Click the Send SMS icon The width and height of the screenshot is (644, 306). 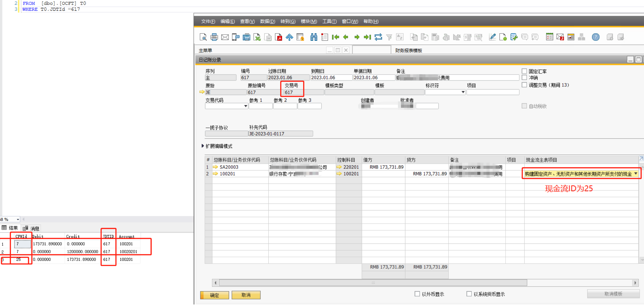[236, 37]
